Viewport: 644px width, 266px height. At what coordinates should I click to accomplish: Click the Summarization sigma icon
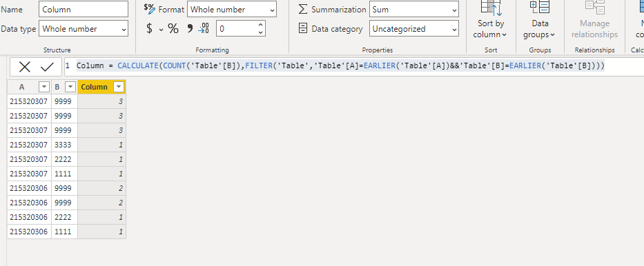pyautogui.click(x=303, y=9)
